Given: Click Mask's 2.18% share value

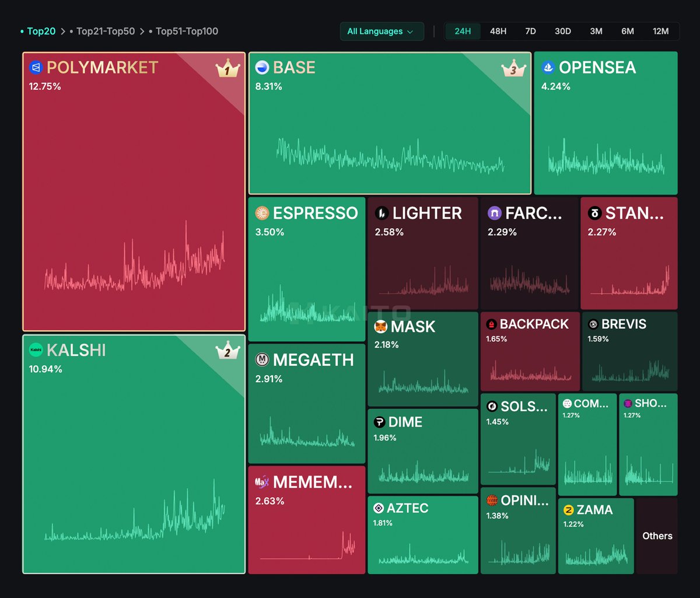Looking at the screenshot, I should tap(387, 345).
